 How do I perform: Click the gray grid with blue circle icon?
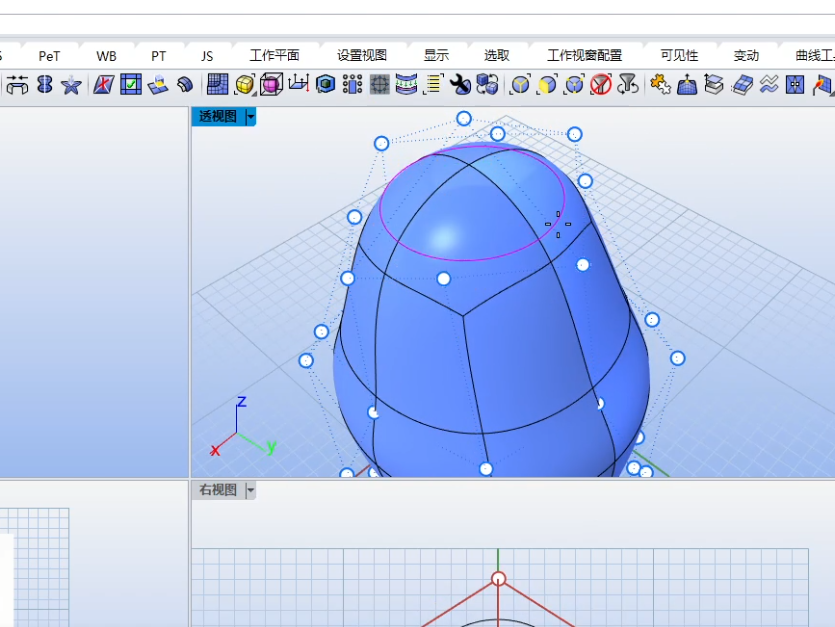[379, 85]
